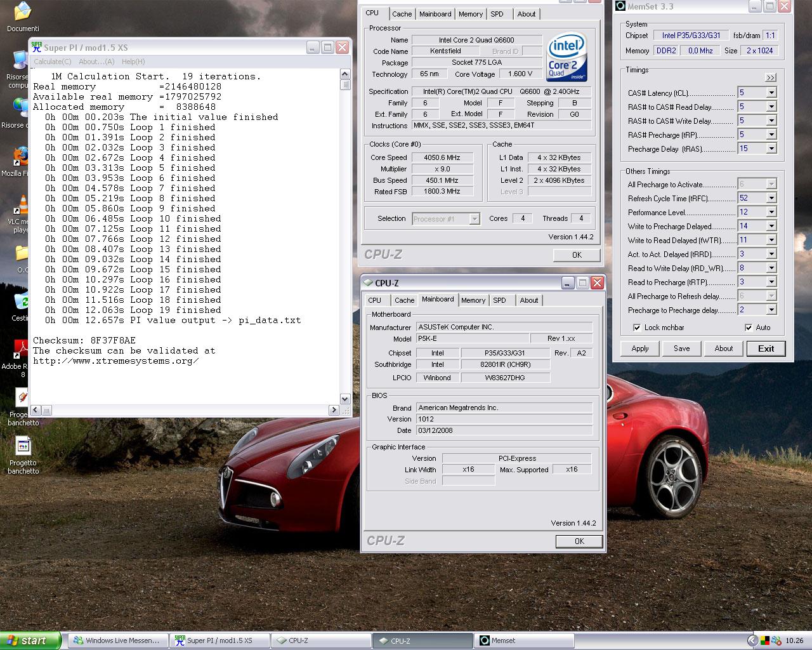Switch to Memset taskbar item
Image resolution: width=812 pixels, height=650 pixels.
[x=525, y=640]
